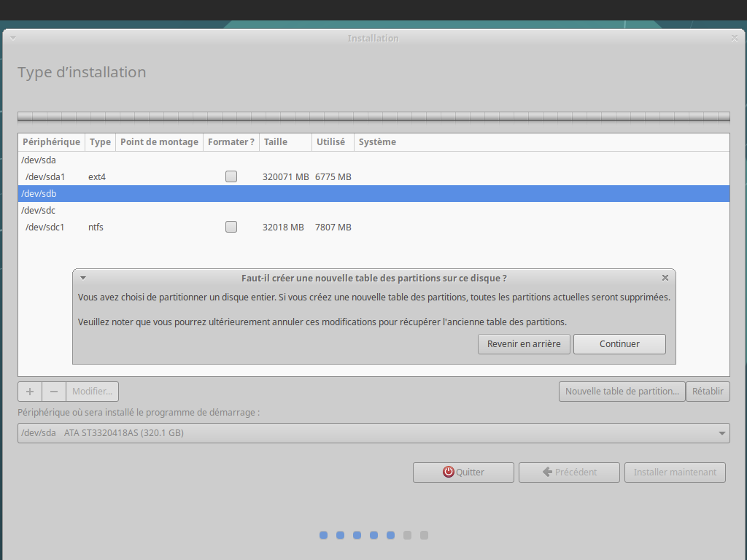This screenshot has height=560, width=747.
Task: Toggle the format checkbox for /dev/sda1
Action: click(231, 176)
